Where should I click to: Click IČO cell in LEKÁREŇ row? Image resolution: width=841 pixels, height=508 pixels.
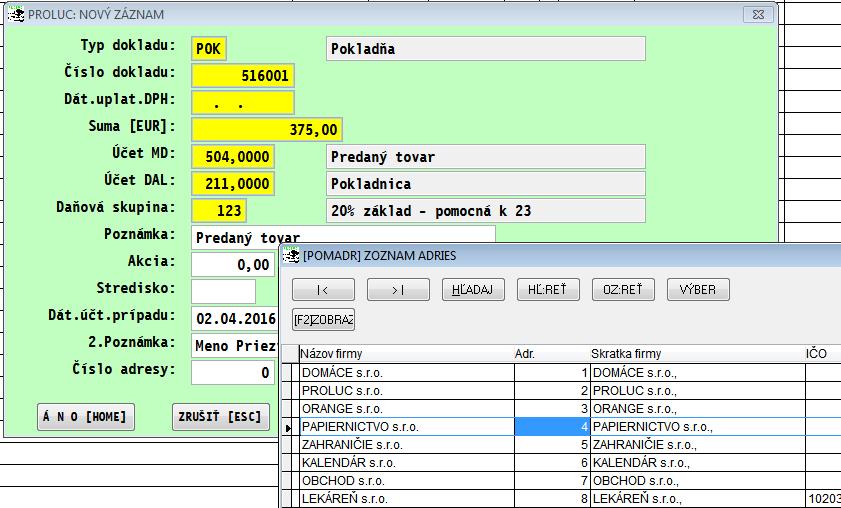(823, 498)
